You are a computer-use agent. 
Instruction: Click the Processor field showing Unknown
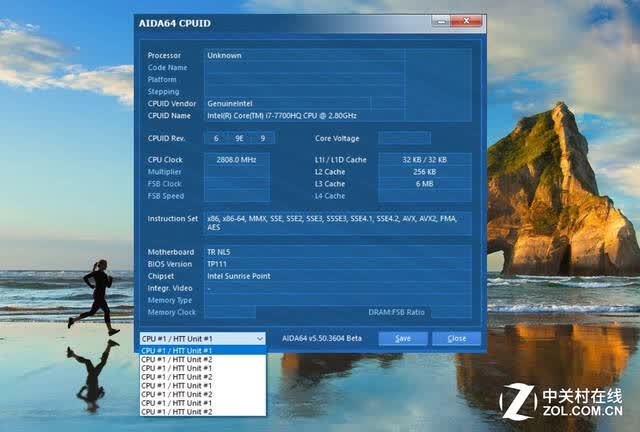point(304,56)
